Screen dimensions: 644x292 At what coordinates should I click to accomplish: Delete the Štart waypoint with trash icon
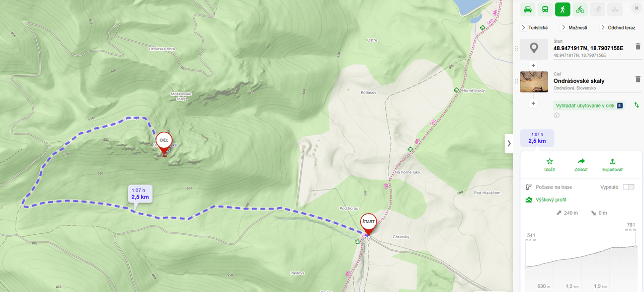(x=638, y=47)
